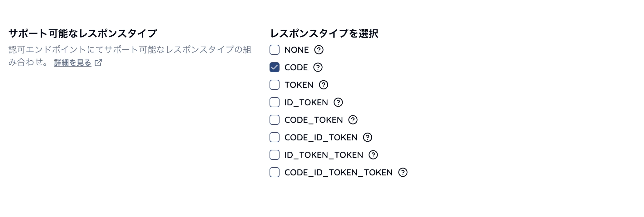
Task: Click help icon beside CODE option
Action: click(318, 67)
